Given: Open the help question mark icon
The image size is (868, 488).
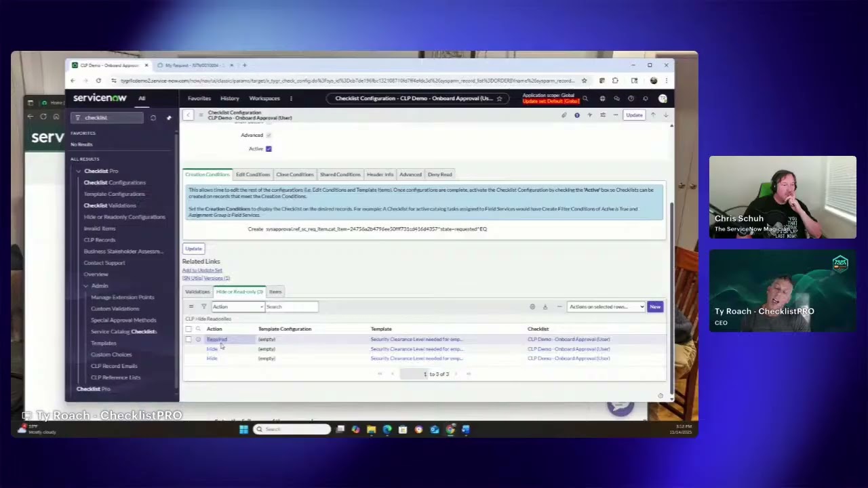Looking at the screenshot, I should pos(631,99).
